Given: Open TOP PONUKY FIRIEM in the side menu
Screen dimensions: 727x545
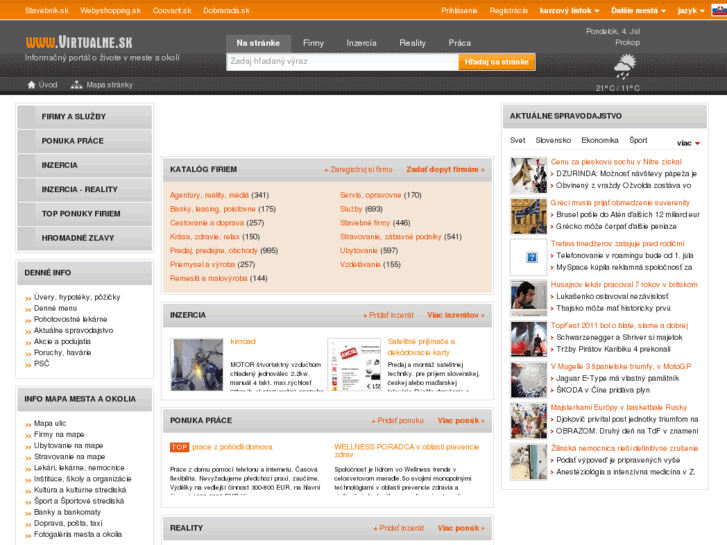Looking at the screenshot, I should (x=84, y=214).
